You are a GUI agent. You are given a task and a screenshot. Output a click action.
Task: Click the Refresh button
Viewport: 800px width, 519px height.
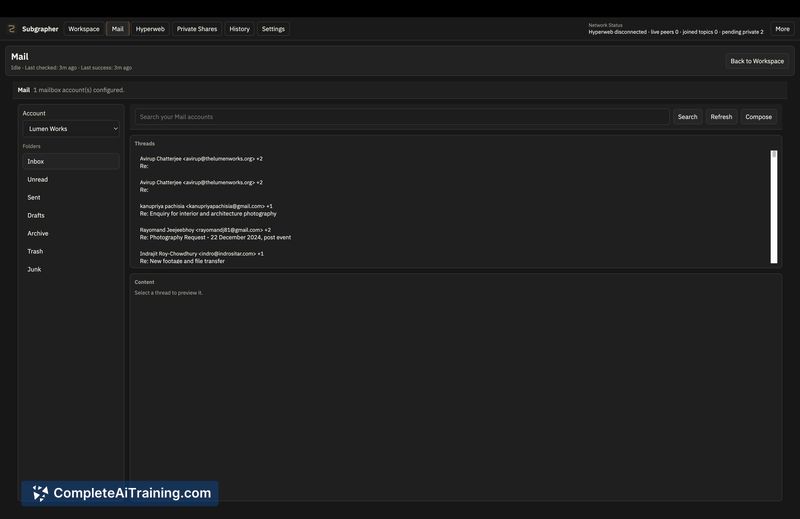721,117
